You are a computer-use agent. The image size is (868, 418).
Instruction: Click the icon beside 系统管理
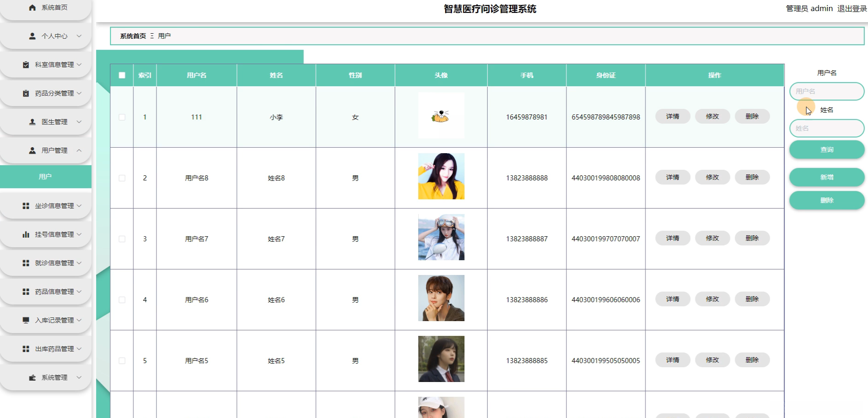coord(32,377)
